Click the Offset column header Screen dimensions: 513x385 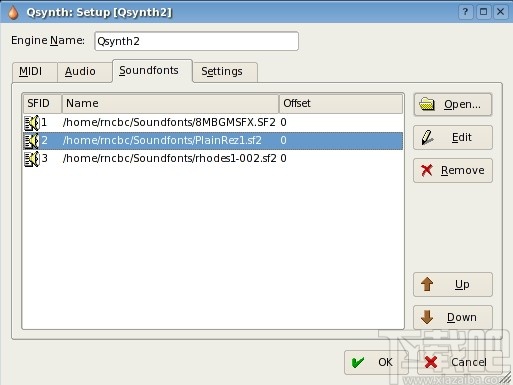click(341, 103)
